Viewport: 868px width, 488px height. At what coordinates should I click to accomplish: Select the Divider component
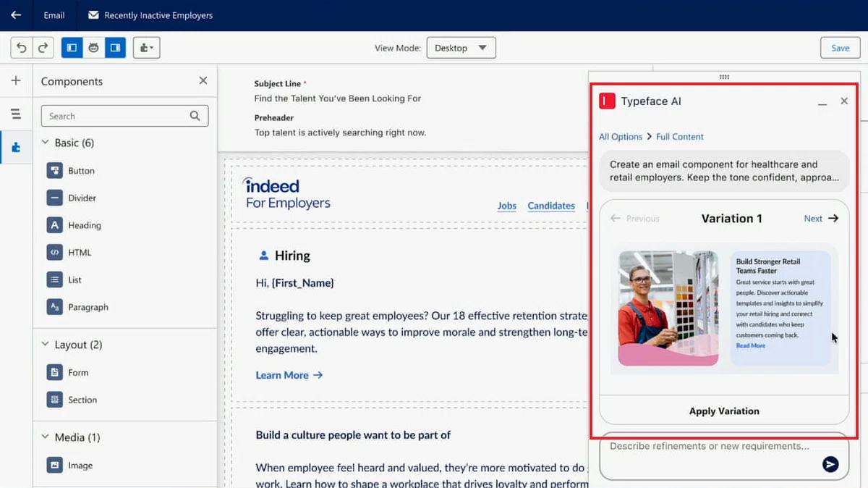(x=72, y=198)
